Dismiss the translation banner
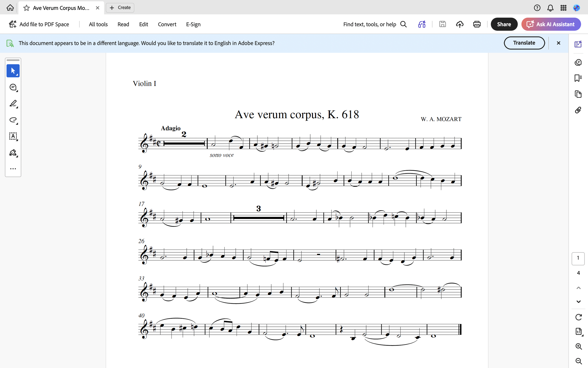 559,43
